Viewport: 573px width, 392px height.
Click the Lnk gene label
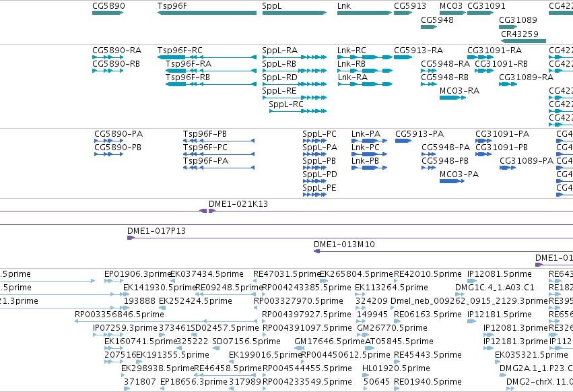pyautogui.click(x=344, y=6)
